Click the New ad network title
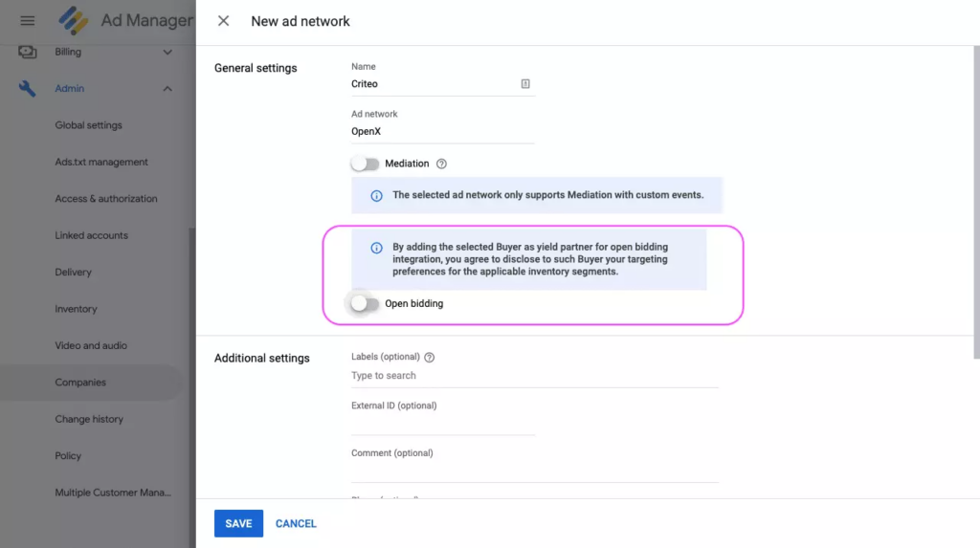Screen dimensions: 980x548 (x=300, y=21)
